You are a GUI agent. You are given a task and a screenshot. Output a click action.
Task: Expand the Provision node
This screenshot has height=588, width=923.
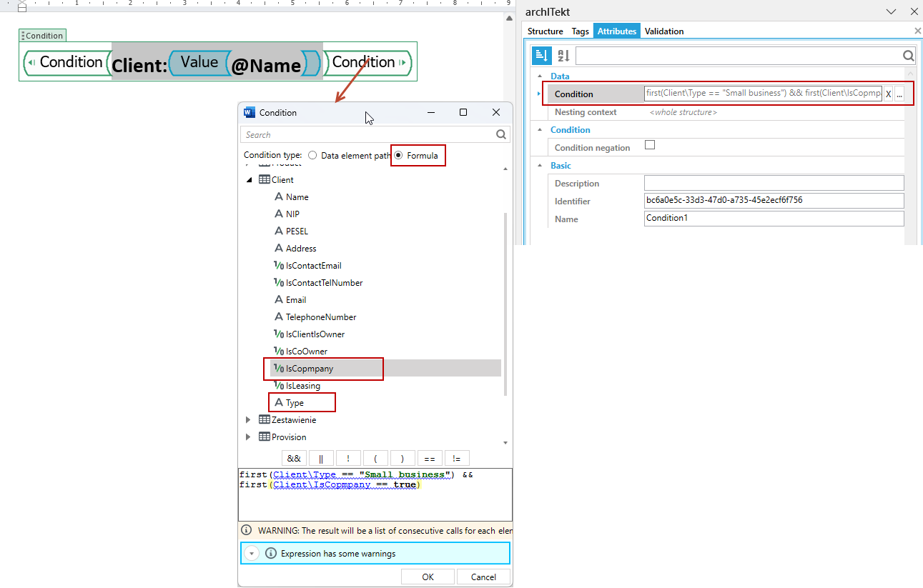(x=249, y=437)
